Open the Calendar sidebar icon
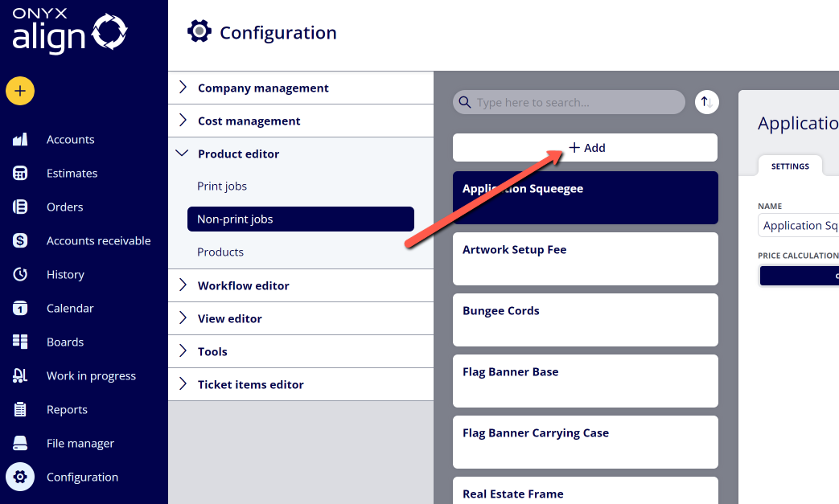 [20, 308]
